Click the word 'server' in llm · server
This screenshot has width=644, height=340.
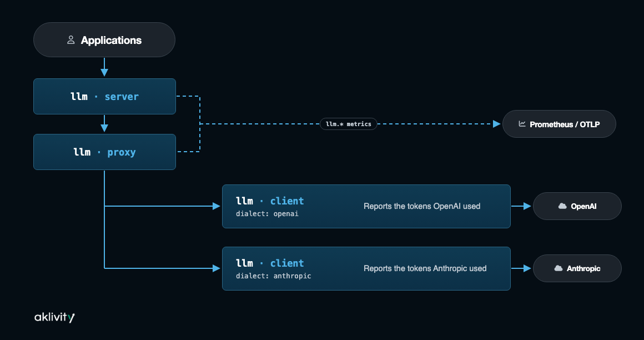[122, 97]
